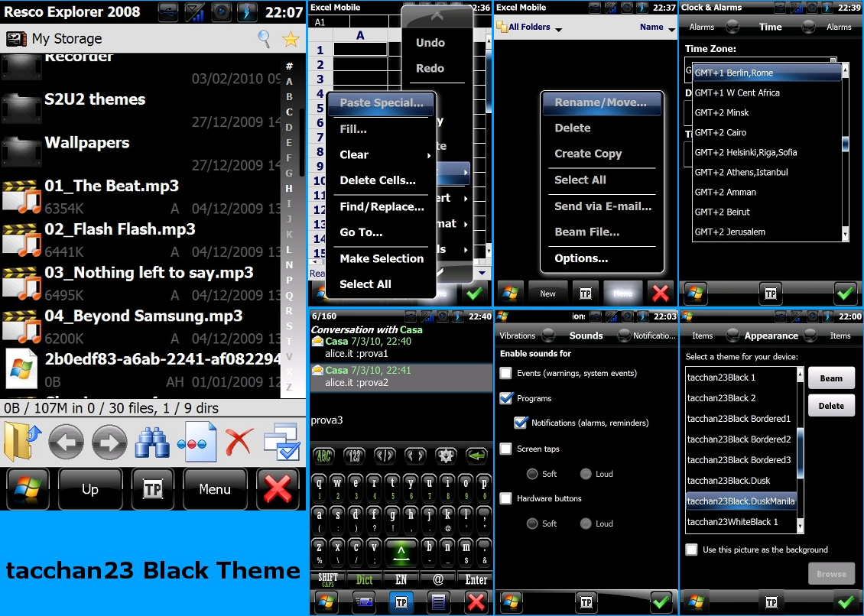Click down arrow of the Appearance theme list

(800, 527)
